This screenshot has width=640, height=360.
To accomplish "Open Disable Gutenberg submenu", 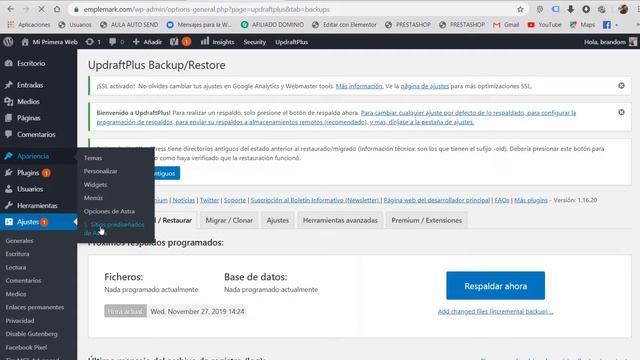I will (x=31, y=333).
